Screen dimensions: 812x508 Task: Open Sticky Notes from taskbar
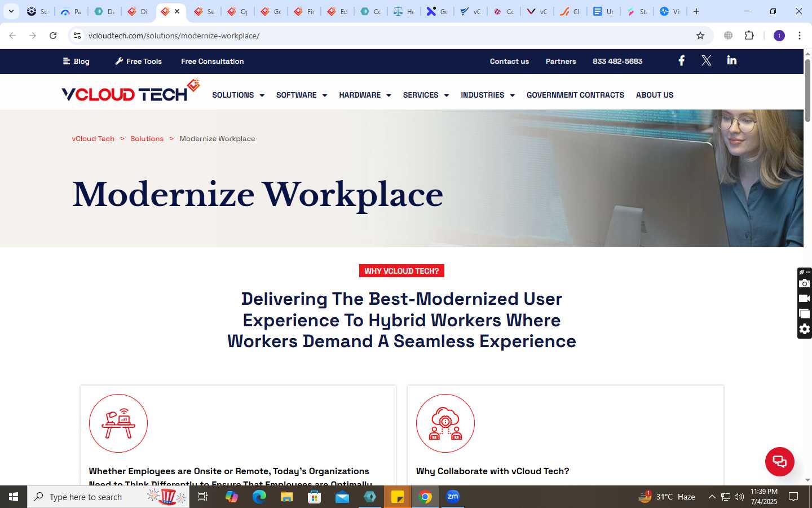(x=398, y=497)
